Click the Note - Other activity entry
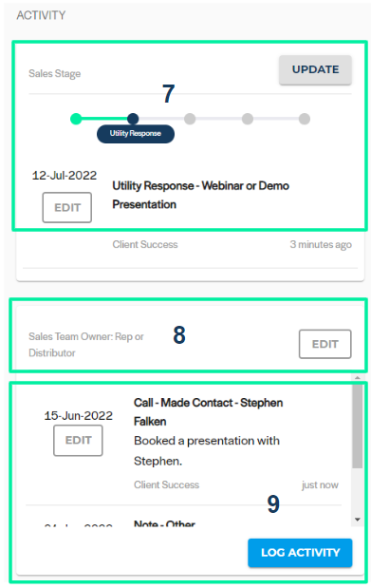The image size is (371, 588). [x=164, y=523]
